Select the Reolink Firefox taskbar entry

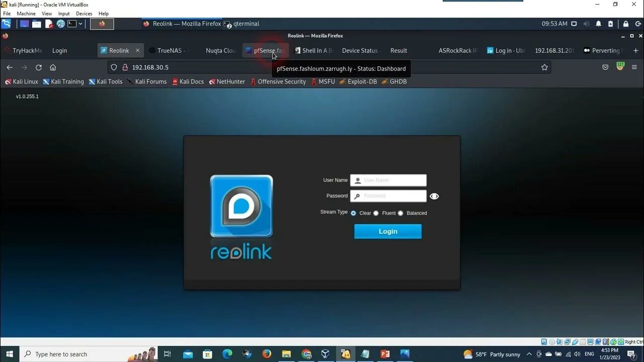(x=182, y=24)
